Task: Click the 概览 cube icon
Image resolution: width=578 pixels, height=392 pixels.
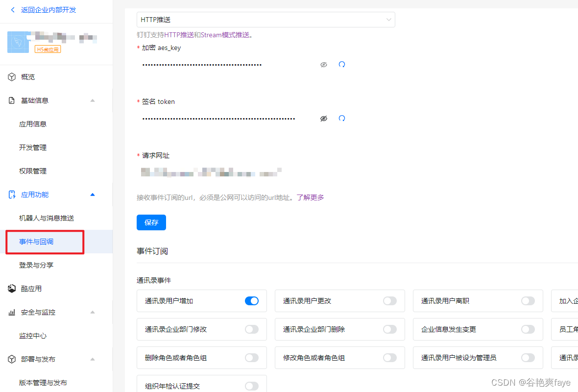Action: tap(12, 77)
